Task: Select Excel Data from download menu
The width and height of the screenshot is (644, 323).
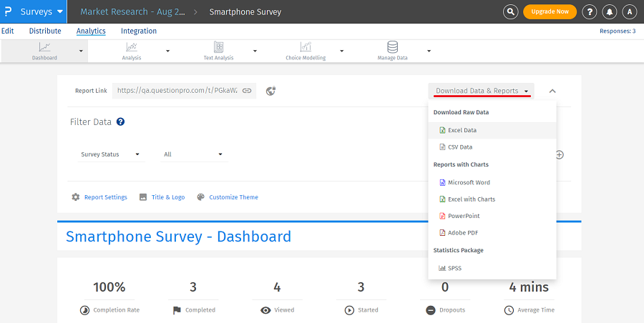Action: [x=462, y=130]
